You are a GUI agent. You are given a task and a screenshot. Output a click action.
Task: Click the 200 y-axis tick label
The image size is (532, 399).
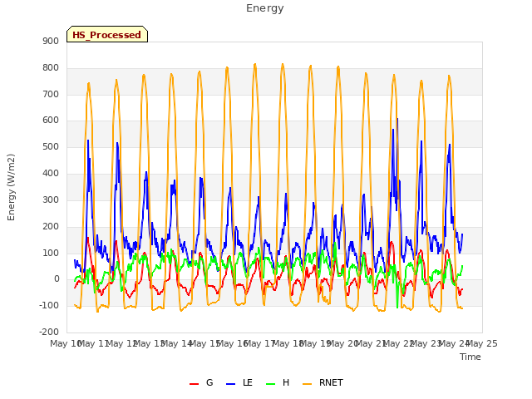coord(51,226)
